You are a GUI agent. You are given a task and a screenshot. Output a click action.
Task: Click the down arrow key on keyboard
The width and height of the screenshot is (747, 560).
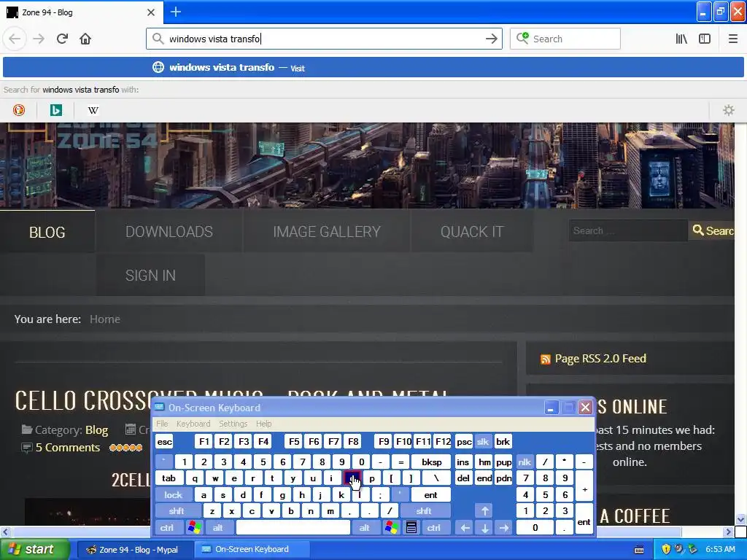[484, 528]
